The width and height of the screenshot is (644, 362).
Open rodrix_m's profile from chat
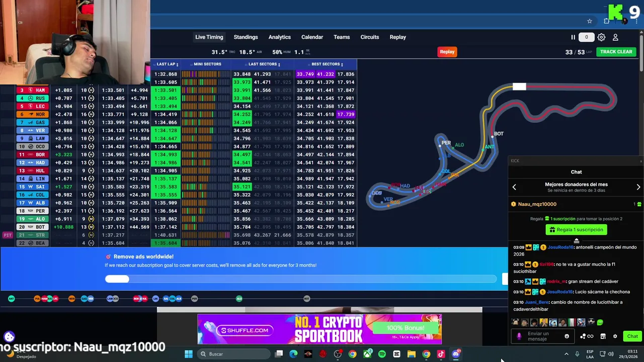(556, 282)
